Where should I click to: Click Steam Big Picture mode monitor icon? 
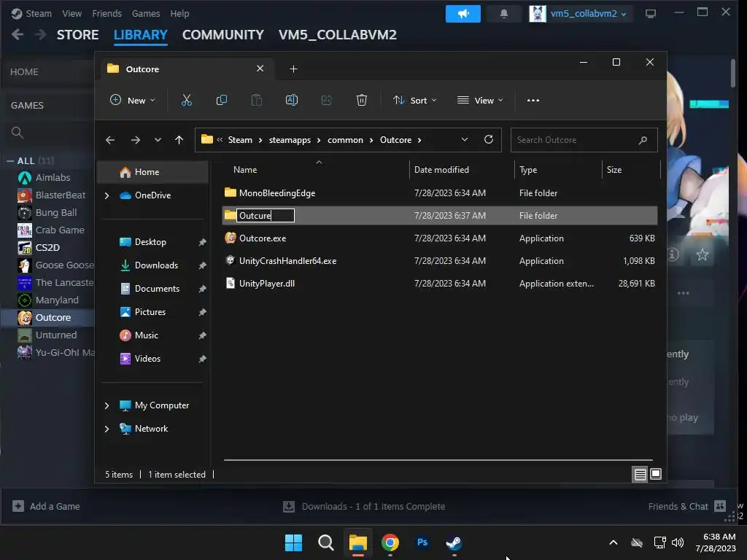click(x=650, y=14)
